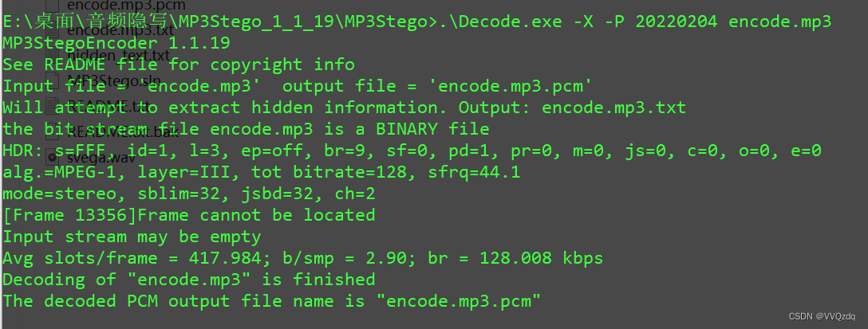Click the hidden_text.txt file icon

tap(53, 56)
